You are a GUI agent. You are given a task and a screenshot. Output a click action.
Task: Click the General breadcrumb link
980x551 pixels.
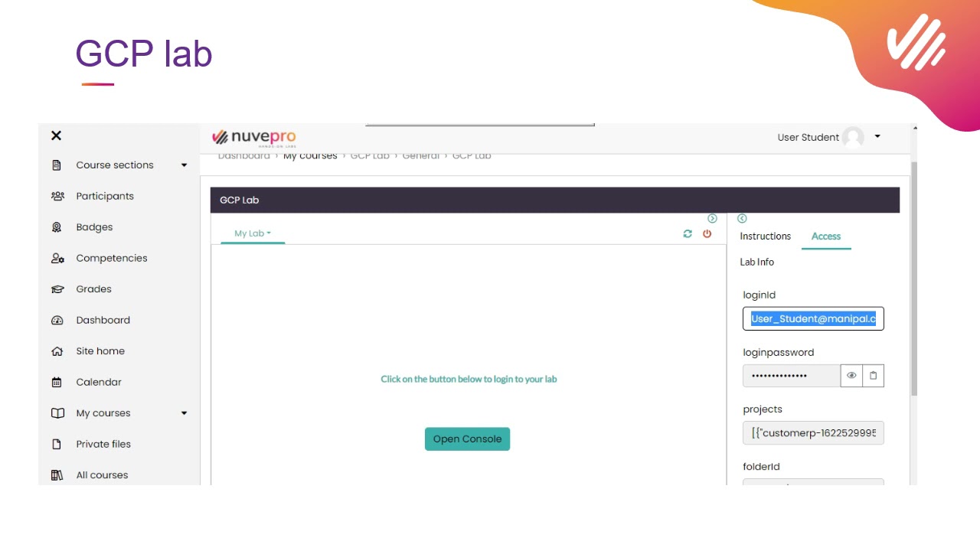click(x=421, y=156)
